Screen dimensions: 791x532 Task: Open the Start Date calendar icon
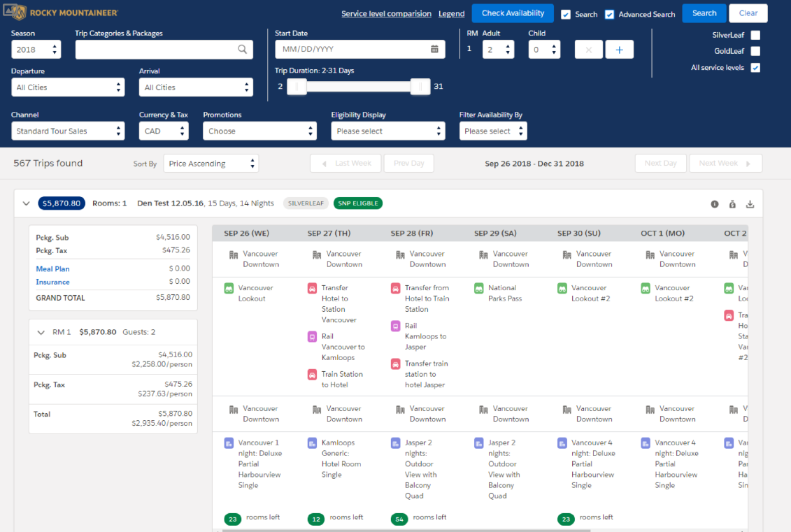[x=434, y=50]
